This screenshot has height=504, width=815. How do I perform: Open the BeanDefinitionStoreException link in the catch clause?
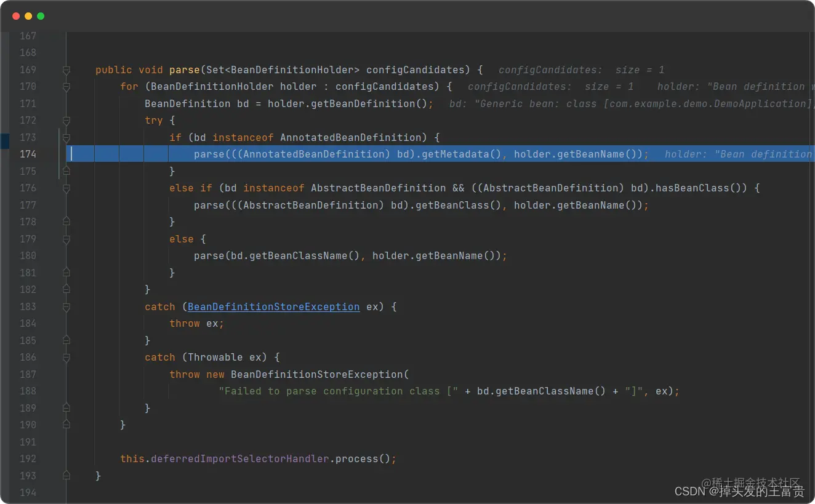(x=274, y=306)
